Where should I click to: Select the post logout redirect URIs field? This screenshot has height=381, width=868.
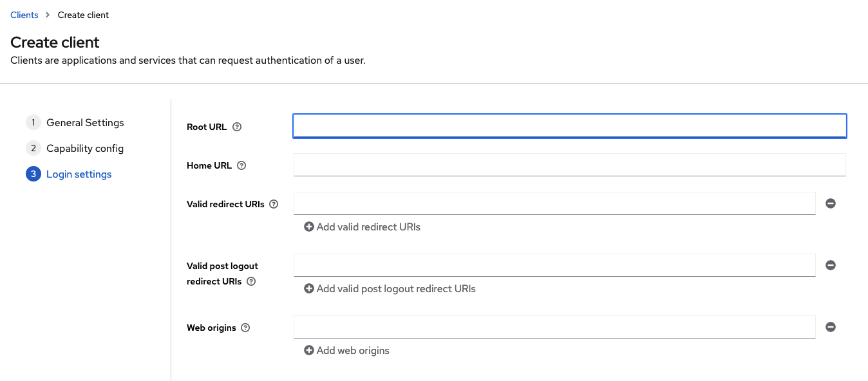tap(554, 265)
